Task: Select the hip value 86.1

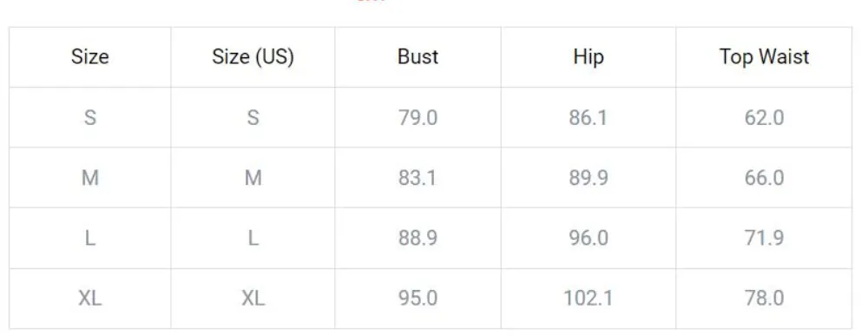Action: point(589,117)
